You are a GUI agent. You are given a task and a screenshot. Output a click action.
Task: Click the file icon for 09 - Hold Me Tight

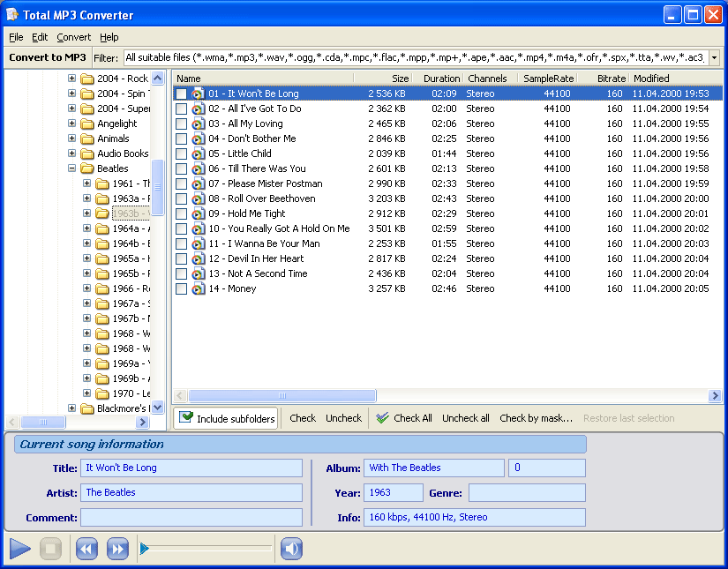point(199,214)
